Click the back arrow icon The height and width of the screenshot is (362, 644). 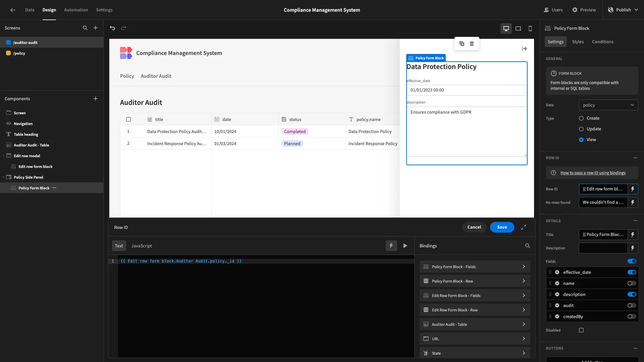pos(13,10)
